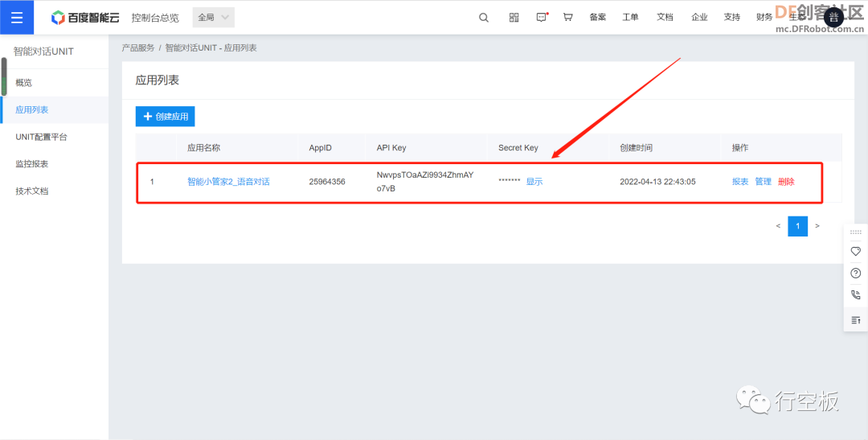Viewport: 868px width, 440px height.
Task: Click the 应用名称 column header
Action: [x=203, y=147]
